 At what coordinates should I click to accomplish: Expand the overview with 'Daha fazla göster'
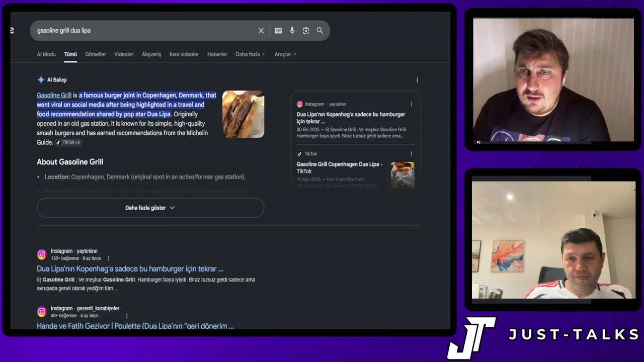click(x=150, y=208)
